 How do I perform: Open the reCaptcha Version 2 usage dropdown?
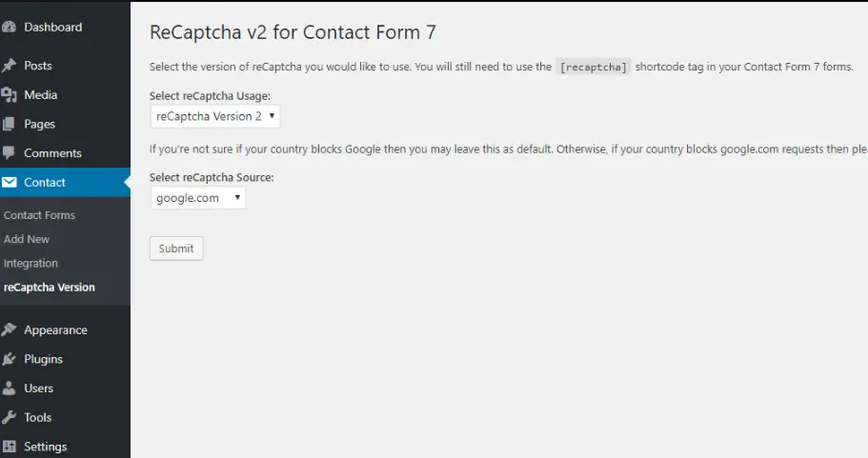click(x=214, y=116)
